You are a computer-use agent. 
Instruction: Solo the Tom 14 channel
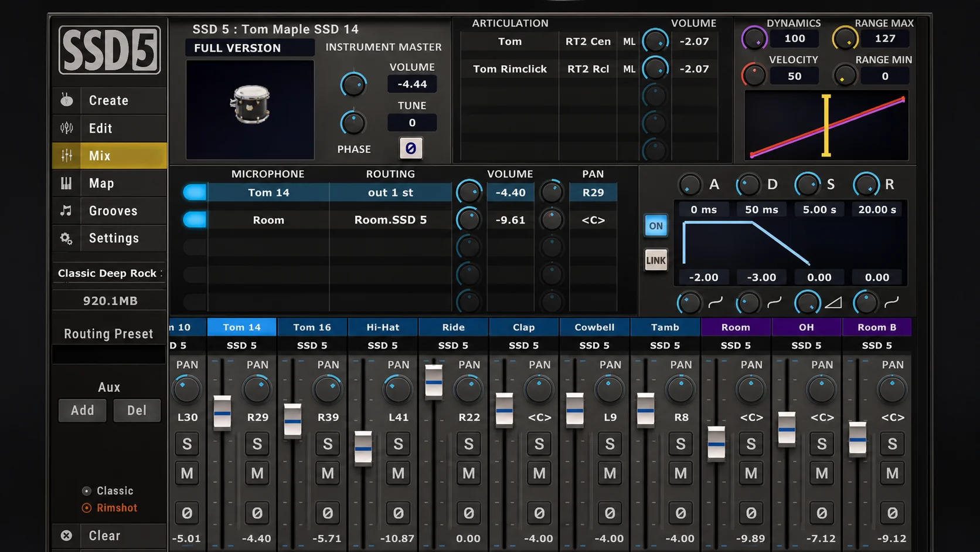click(x=257, y=444)
